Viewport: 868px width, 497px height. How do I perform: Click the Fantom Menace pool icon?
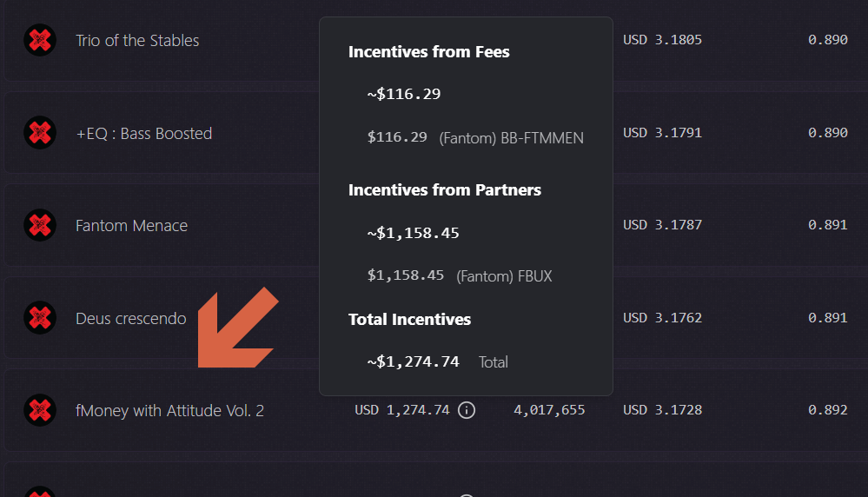39,225
